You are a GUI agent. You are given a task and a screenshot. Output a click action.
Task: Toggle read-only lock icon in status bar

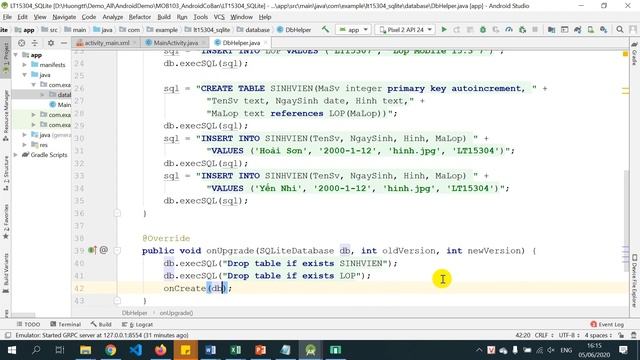[x=621, y=335]
